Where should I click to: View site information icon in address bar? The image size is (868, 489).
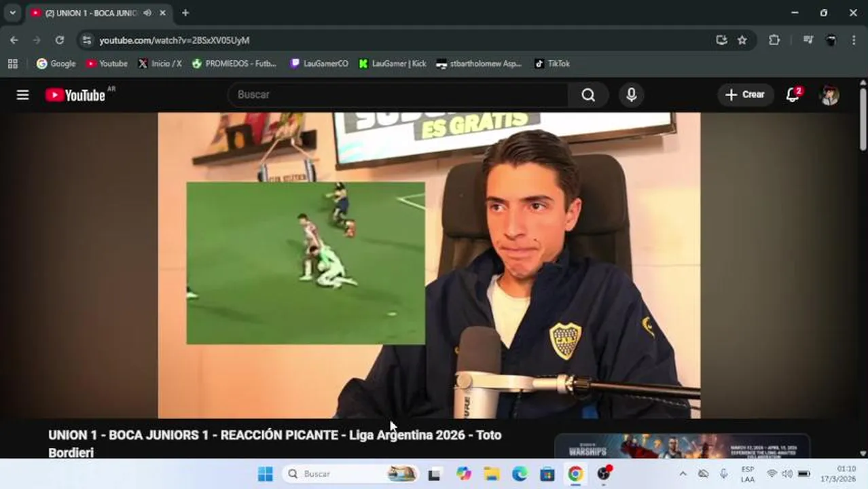click(x=86, y=40)
